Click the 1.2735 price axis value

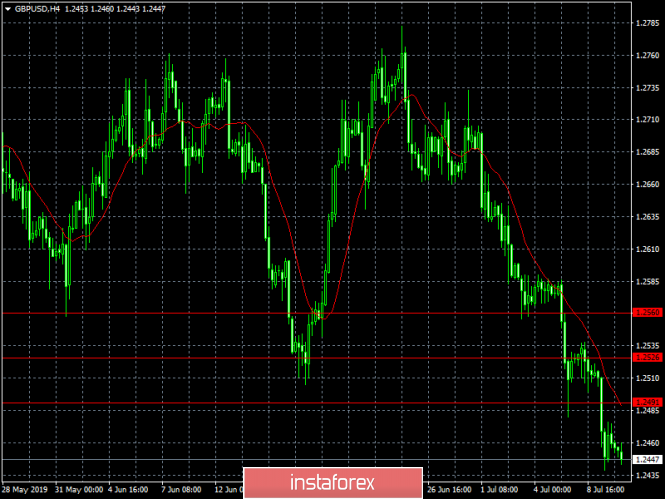(648, 88)
